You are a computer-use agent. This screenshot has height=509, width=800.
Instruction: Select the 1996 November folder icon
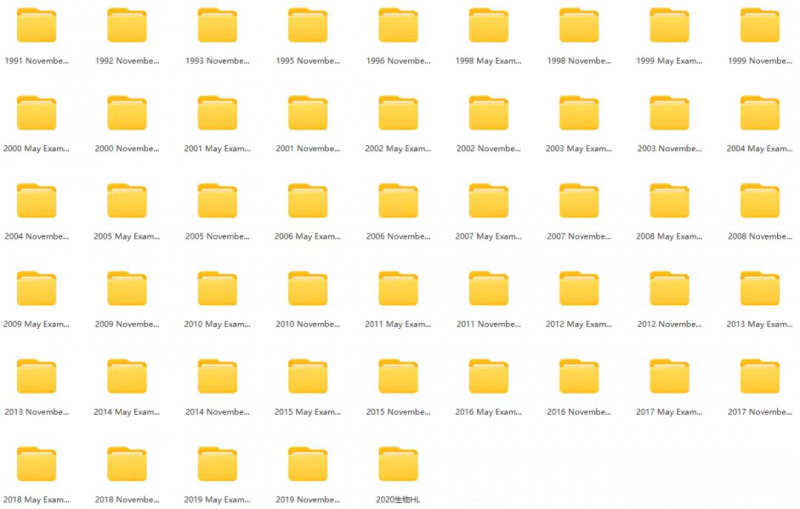coord(398,25)
